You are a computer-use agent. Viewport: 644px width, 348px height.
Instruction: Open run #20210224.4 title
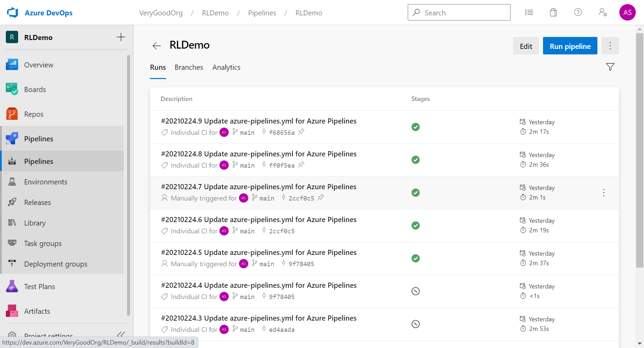click(x=258, y=285)
